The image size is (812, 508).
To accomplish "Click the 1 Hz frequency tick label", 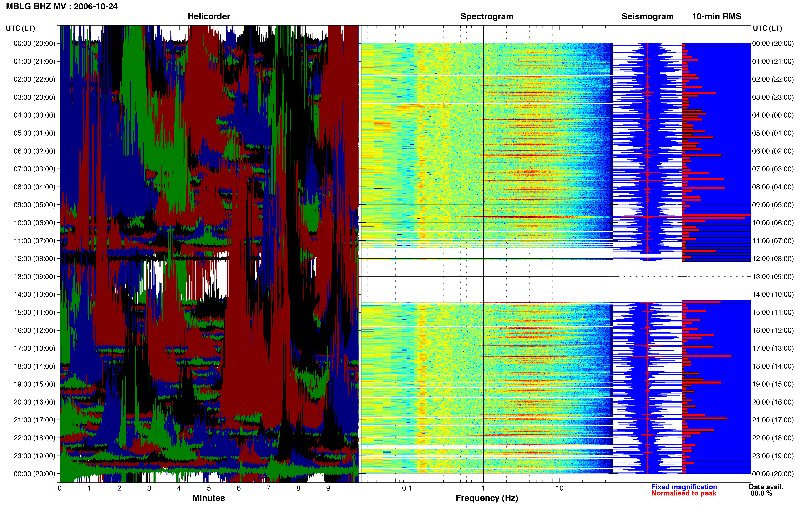I will coord(483,488).
